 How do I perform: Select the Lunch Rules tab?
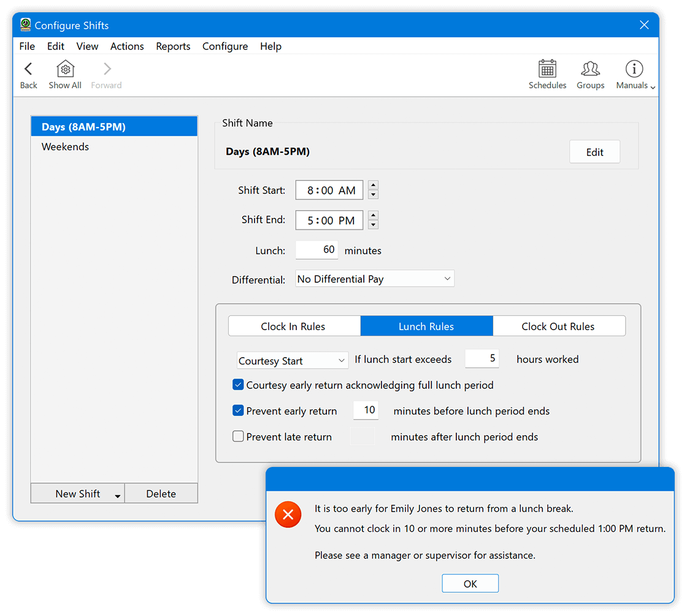426,326
